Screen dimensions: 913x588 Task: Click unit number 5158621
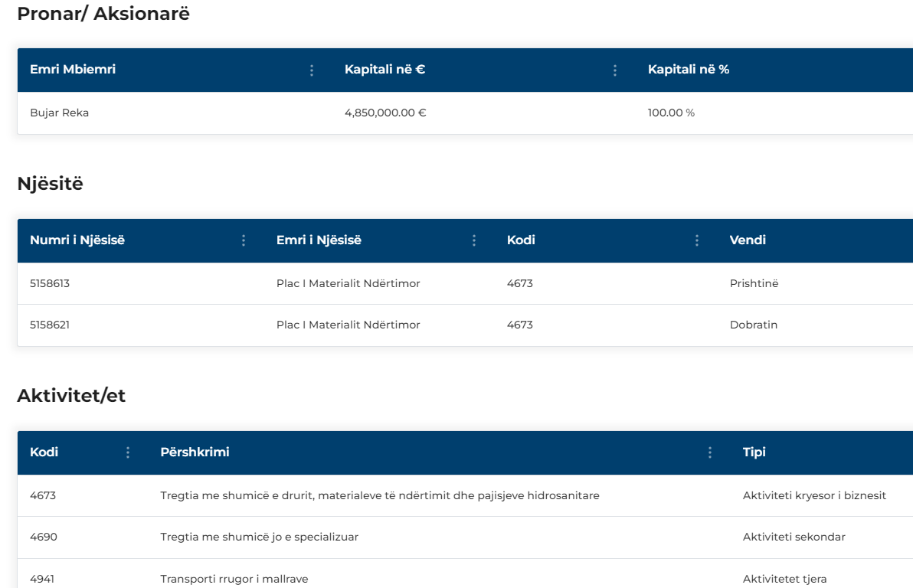click(50, 325)
